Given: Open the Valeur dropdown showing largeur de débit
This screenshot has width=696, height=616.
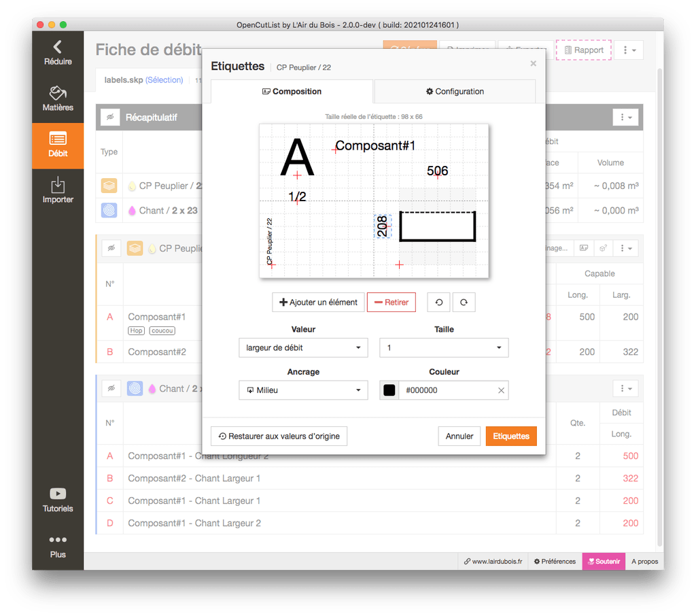Looking at the screenshot, I should (303, 347).
